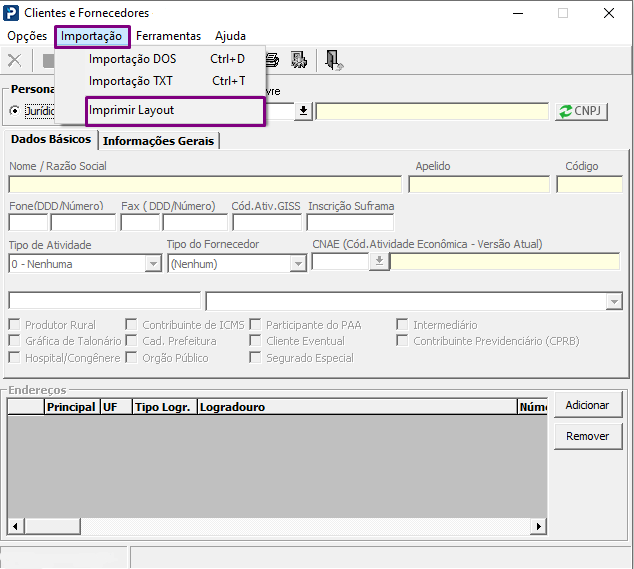
Task: Enable the Contribuinte de ICMS checkbox
Action: (x=132, y=325)
